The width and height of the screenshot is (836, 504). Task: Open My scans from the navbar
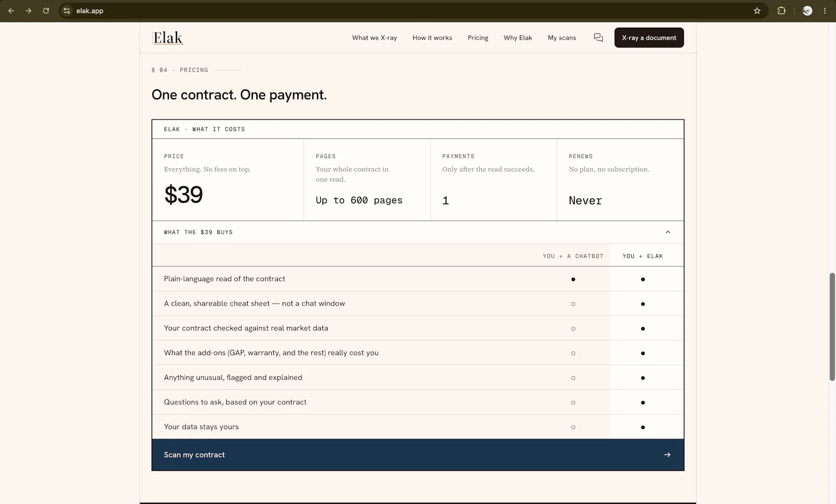click(x=562, y=38)
